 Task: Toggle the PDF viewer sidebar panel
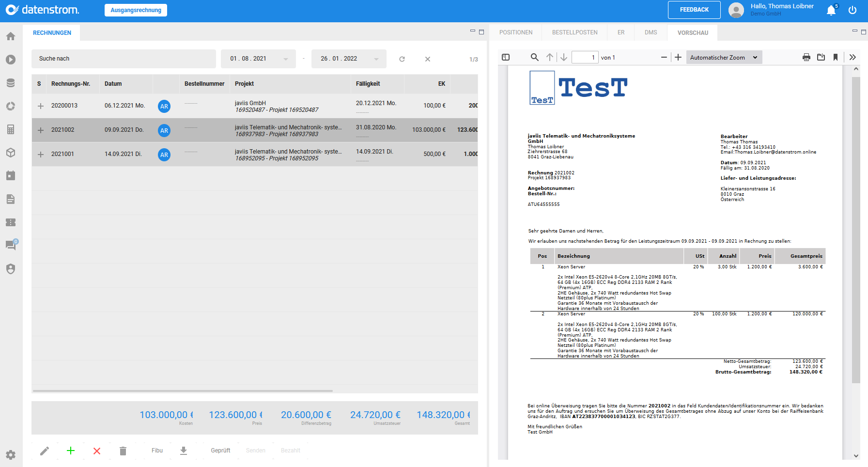(505, 57)
